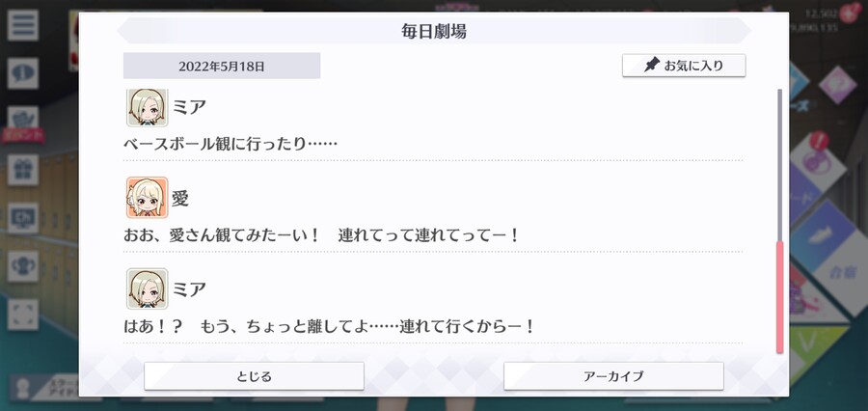Open the アーカイブ archive button

click(613, 376)
